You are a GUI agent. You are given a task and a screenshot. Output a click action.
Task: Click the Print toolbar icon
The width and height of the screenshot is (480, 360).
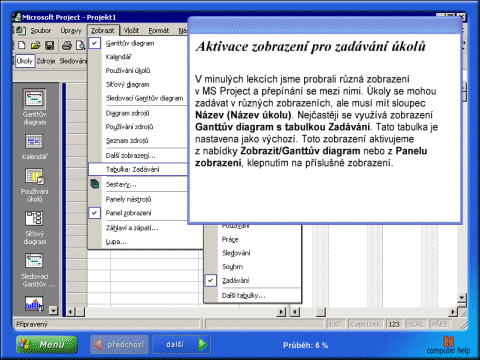coord(67,45)
